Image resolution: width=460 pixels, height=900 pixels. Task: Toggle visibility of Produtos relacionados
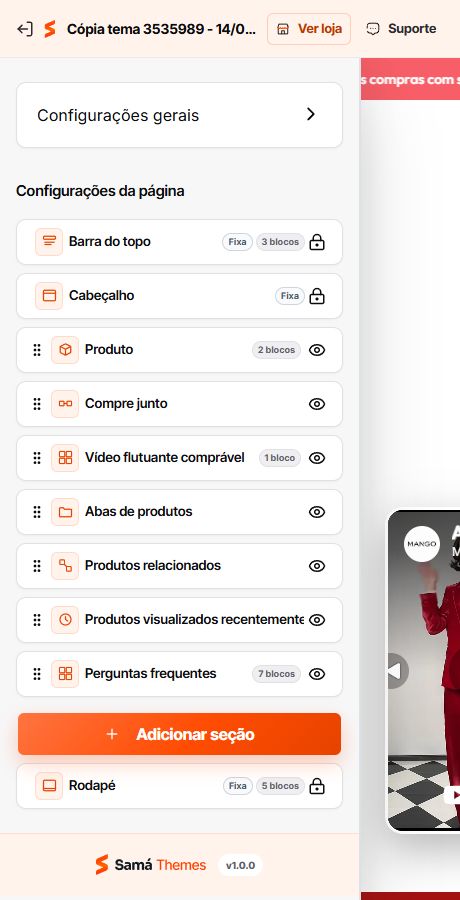[317, 566]
